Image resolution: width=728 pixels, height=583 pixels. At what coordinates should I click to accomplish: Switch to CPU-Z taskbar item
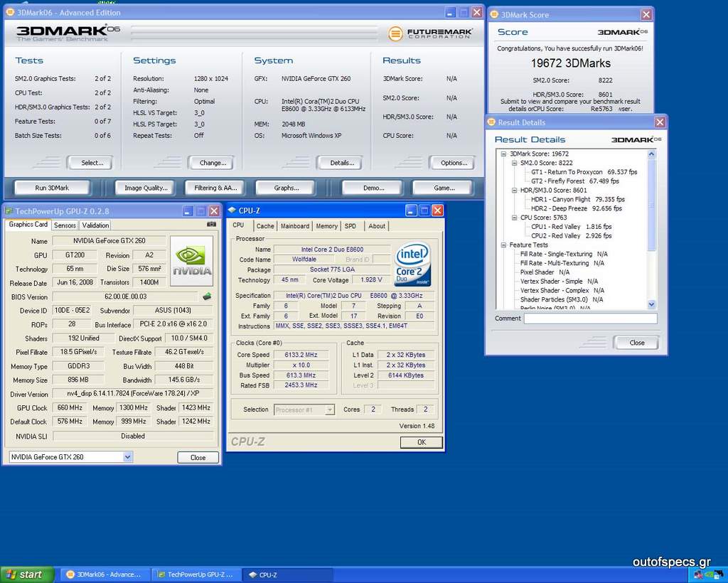tap(289, 574)
